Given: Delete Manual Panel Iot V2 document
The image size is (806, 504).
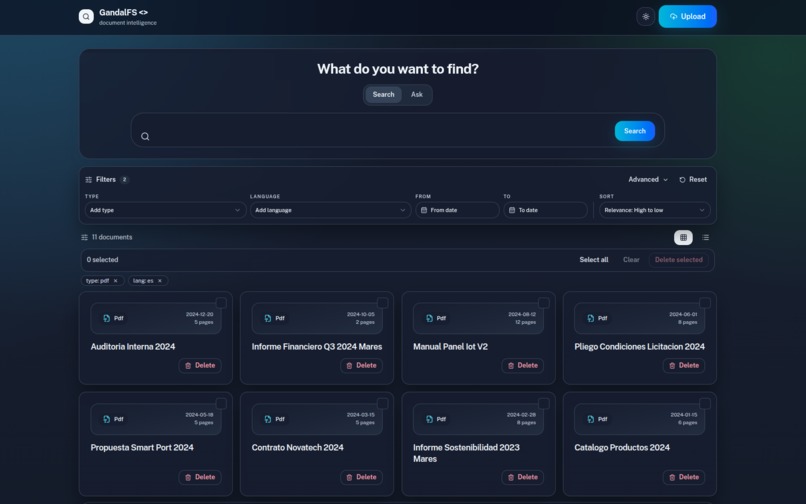Looking at the screenshot, I should click(x=522, y=366).
